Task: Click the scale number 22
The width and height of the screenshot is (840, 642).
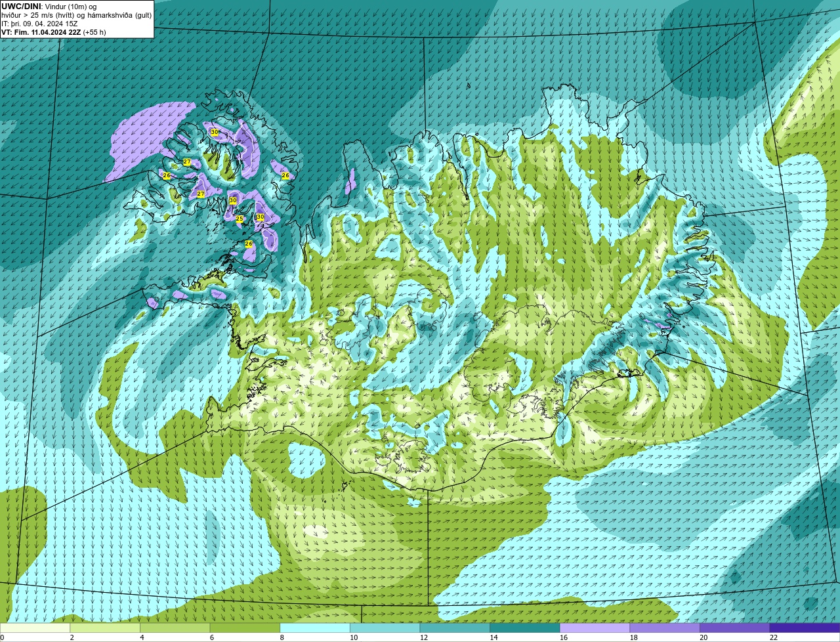Action: coord(774,637)
